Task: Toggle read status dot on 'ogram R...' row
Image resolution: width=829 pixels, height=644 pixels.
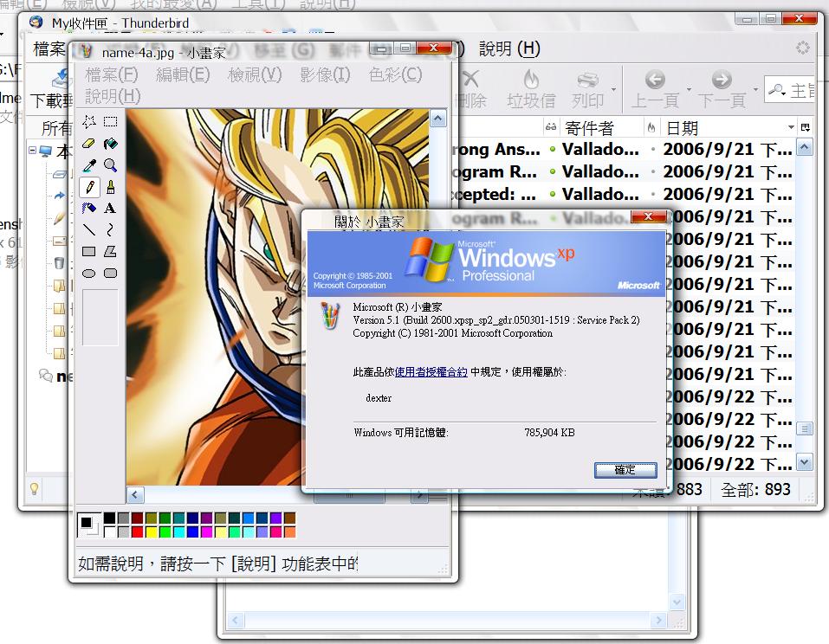Action: pyautogui.click(x=553, y=172)
